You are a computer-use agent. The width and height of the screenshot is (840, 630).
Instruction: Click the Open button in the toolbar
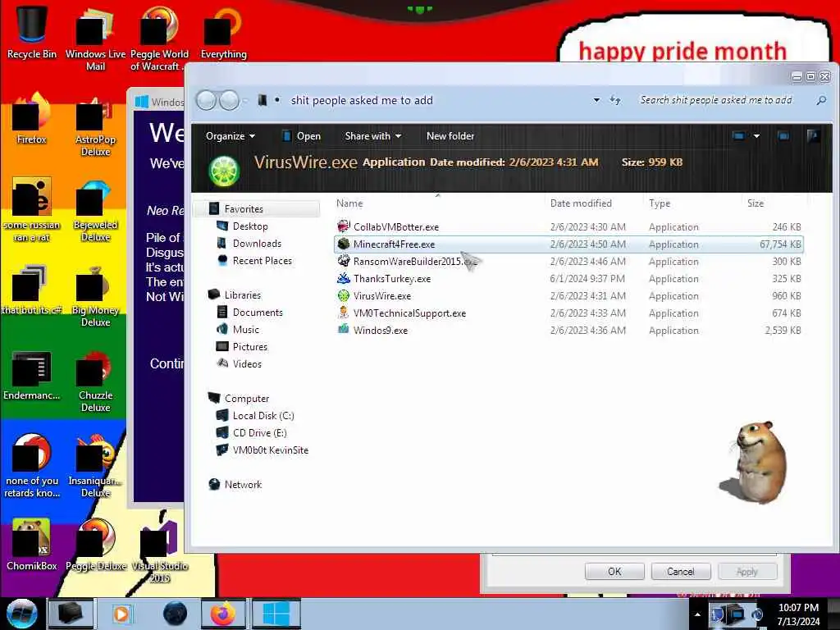[x=302, y=136]
